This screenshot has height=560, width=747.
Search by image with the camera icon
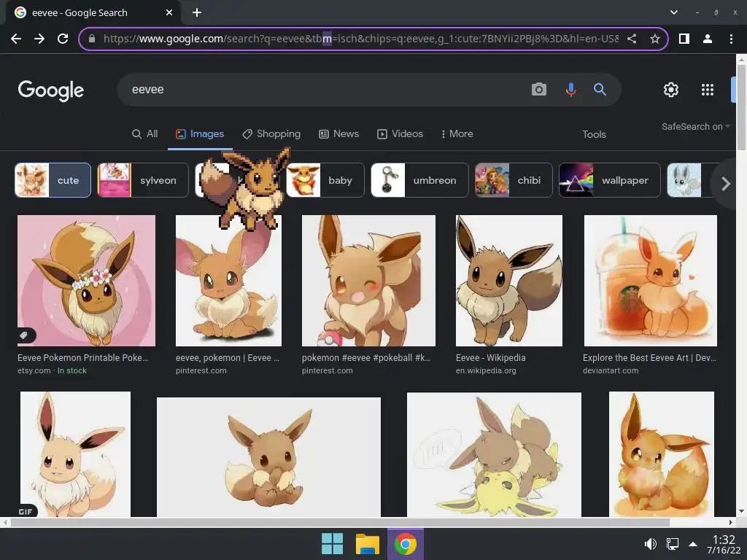tap(539, 89)
